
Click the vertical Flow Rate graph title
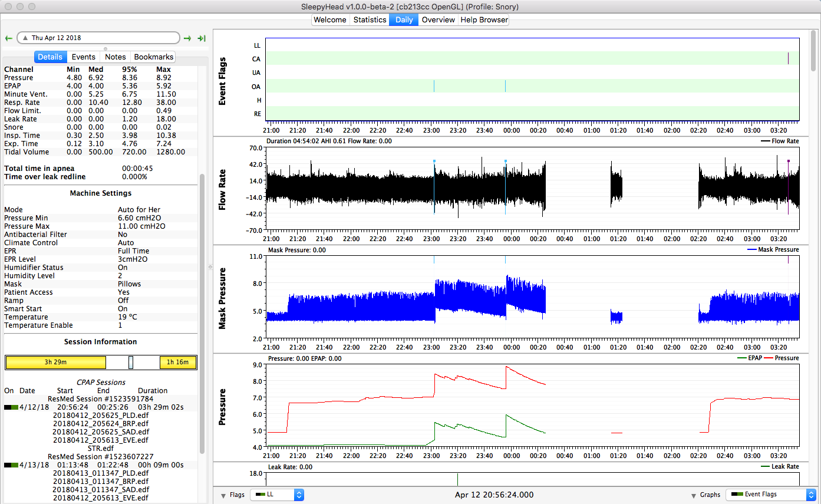click(223, 189)
